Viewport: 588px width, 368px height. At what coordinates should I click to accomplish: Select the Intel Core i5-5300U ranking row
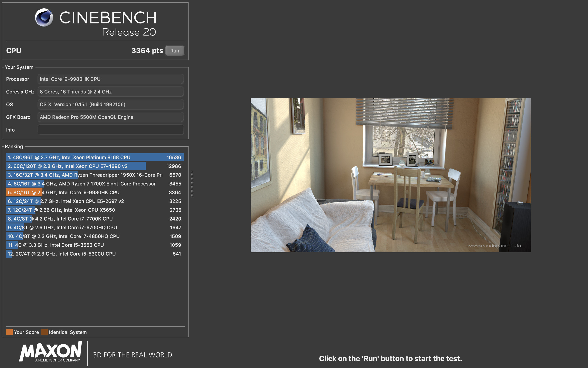(95, 254)
